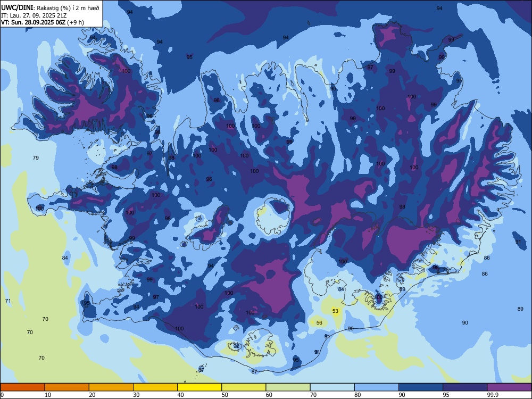Click the 90-95 medium blue legend swatch
Viewport: 532px width, 399px height.
click(x=421, y=387)
